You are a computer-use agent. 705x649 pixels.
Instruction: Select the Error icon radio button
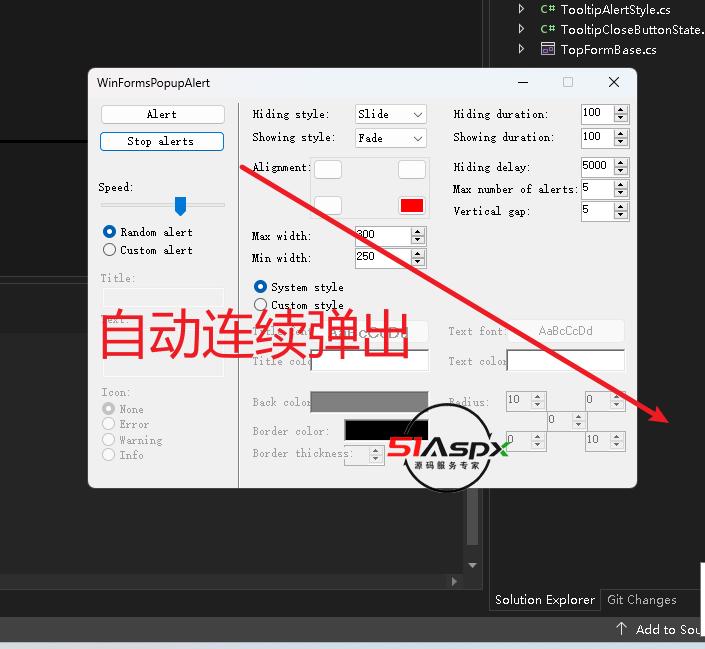tap(108, 424)
